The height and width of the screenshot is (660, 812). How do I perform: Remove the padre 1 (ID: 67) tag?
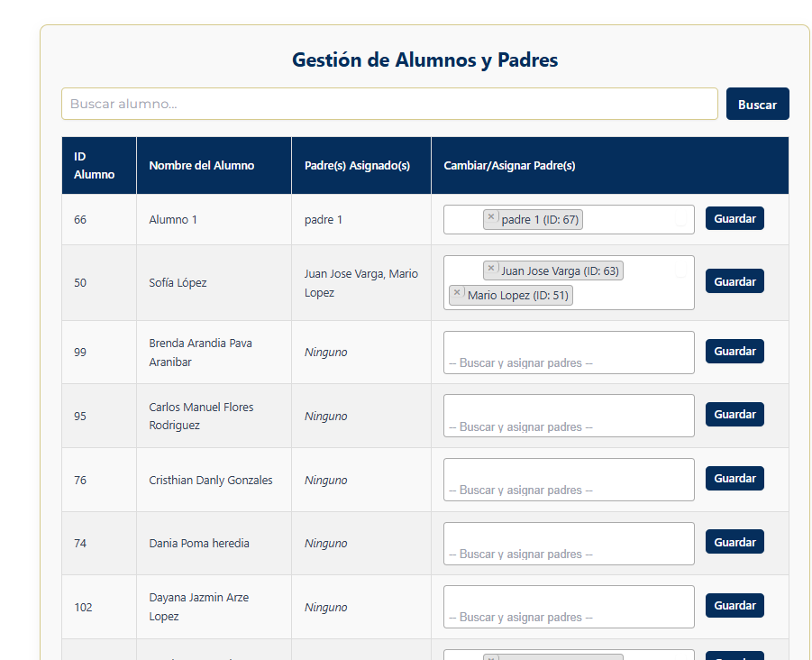pyautogui.click(x=491, y=217)
